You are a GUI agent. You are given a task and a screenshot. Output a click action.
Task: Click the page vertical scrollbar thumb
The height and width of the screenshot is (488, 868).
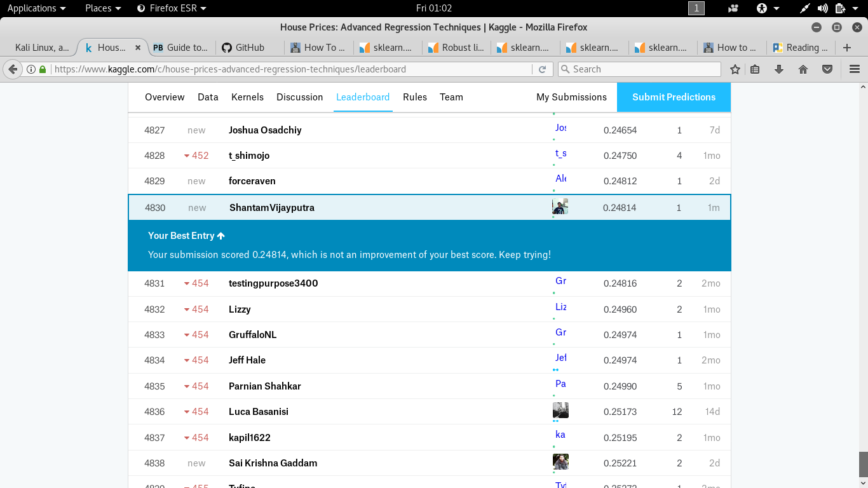click(x=863, y=464)
